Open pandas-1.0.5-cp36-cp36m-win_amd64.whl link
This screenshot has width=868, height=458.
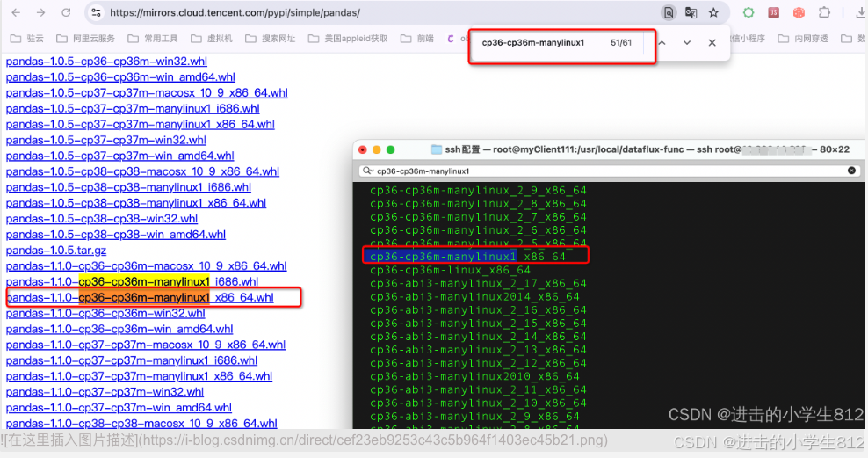[x=120, y=77]
